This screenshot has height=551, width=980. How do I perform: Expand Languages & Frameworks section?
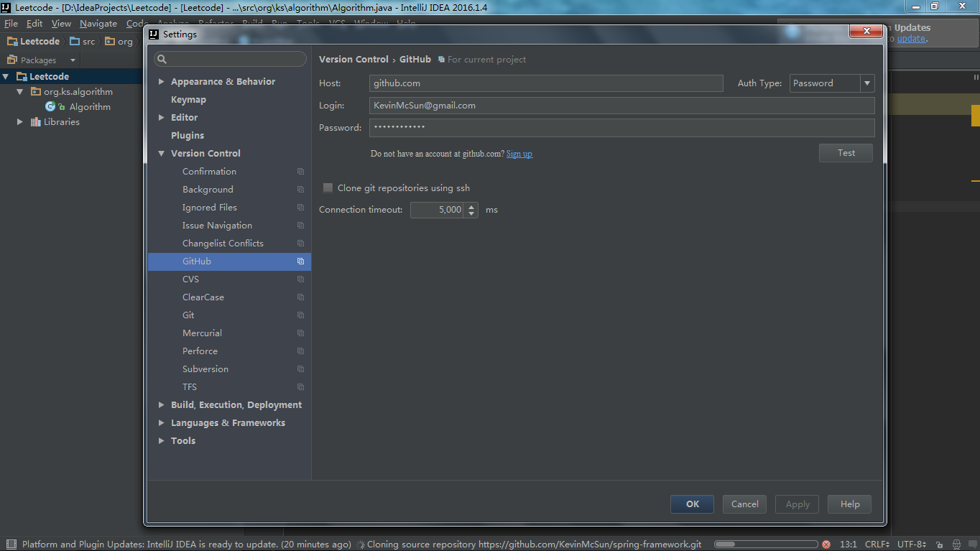click(x=161, y=423)
